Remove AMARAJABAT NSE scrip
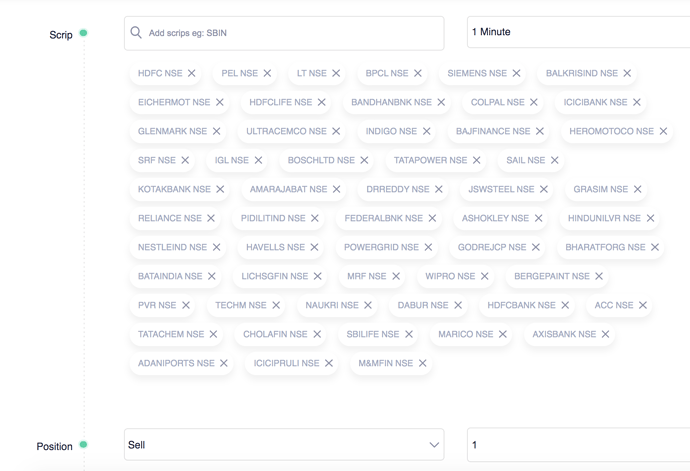The width and height of the screenshot is (690, 471). point(337,189)
